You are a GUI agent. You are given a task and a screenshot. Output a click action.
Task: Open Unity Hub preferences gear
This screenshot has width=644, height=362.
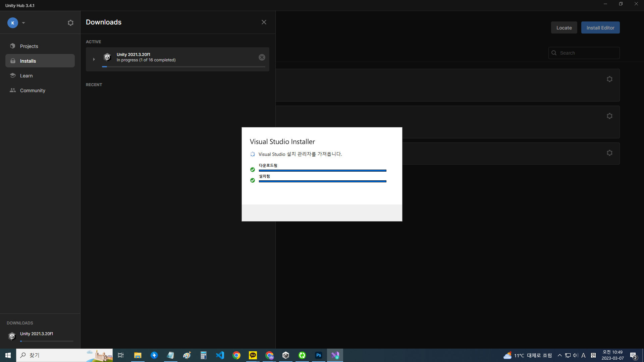pos(70,23)
